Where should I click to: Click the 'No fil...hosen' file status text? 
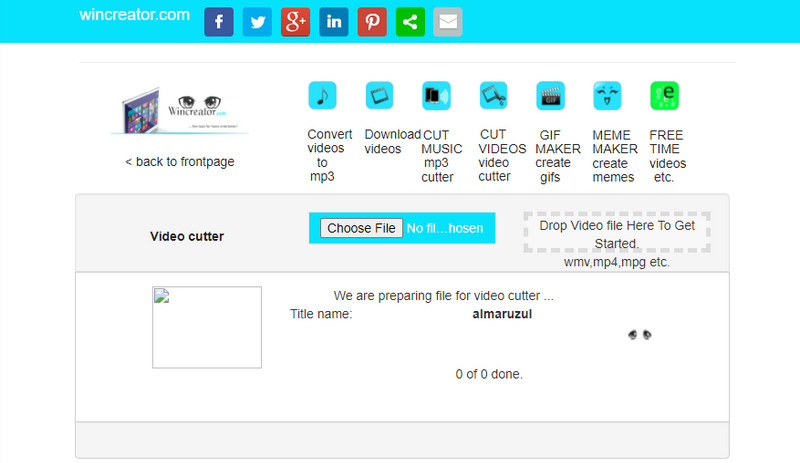(445, 228)
